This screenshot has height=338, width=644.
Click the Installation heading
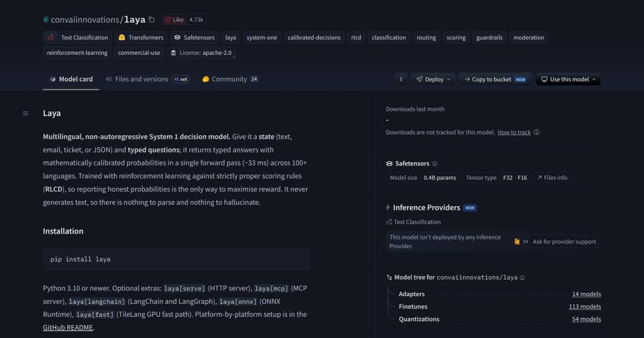63,231
